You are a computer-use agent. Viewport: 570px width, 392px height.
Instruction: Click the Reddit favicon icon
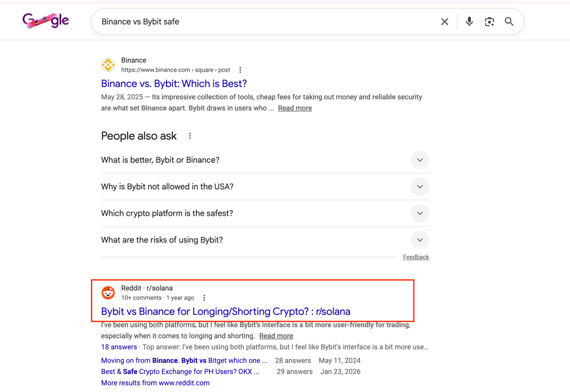(108, 293)
